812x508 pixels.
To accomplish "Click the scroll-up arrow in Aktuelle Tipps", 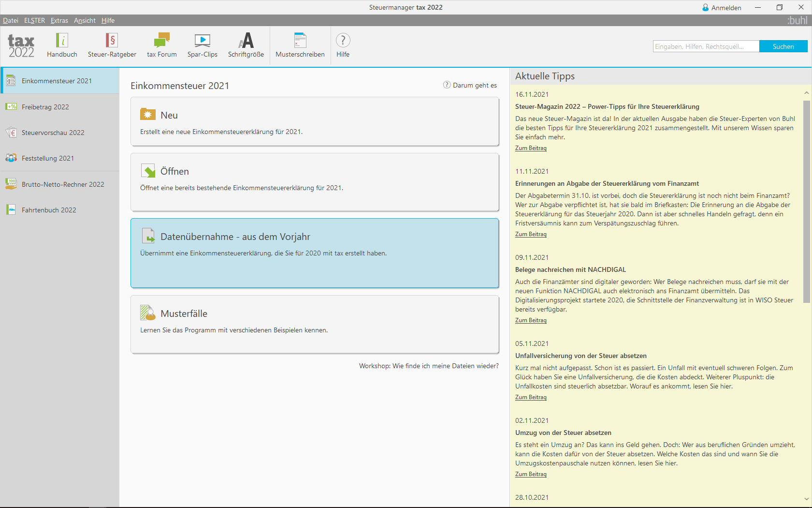I will coord(806,92).
